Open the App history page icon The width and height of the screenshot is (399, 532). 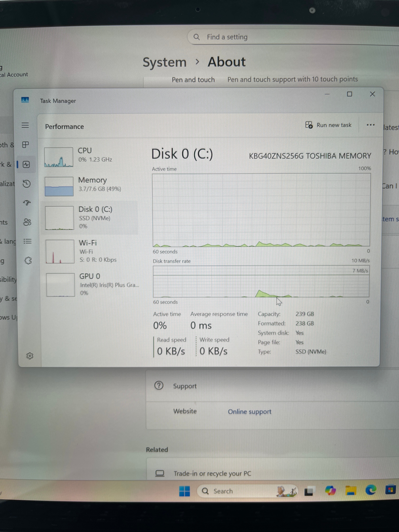pos(27,184)
